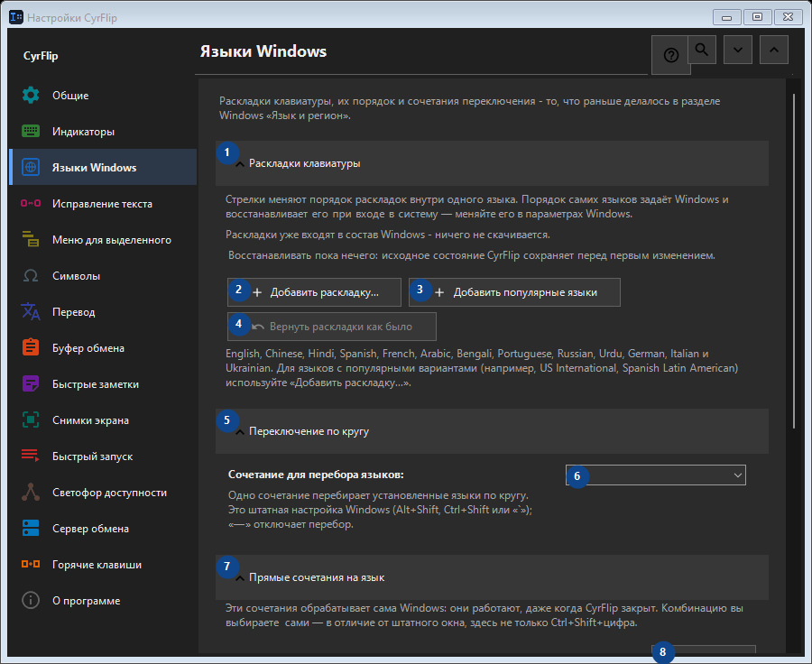Click the translate icon for Перевод
Screen dimensions: 812x664
point(31,312)
